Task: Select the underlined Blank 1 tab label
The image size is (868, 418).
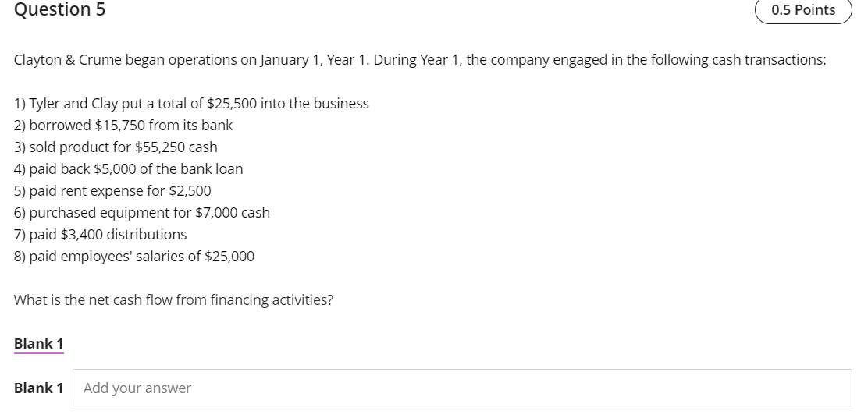Action: 39,343
